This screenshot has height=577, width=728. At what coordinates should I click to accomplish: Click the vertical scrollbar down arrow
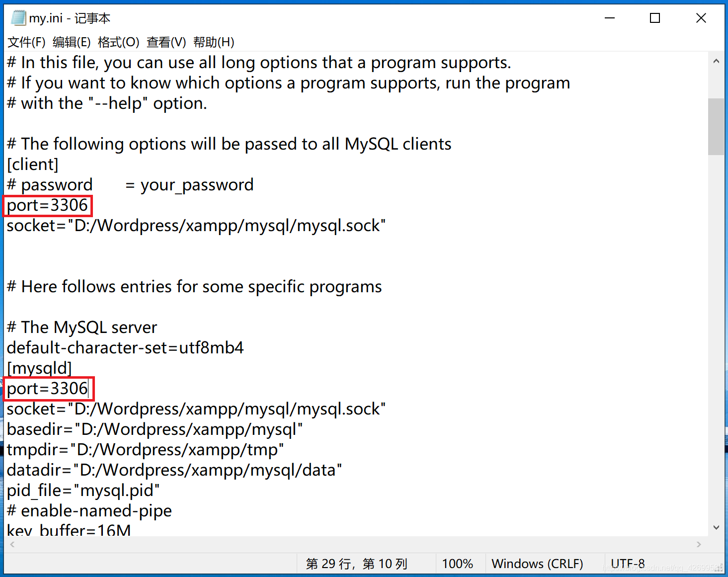716,528
